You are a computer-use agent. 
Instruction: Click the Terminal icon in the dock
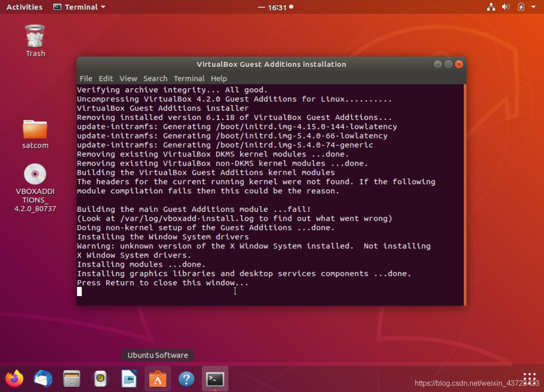tap(215, 379)
